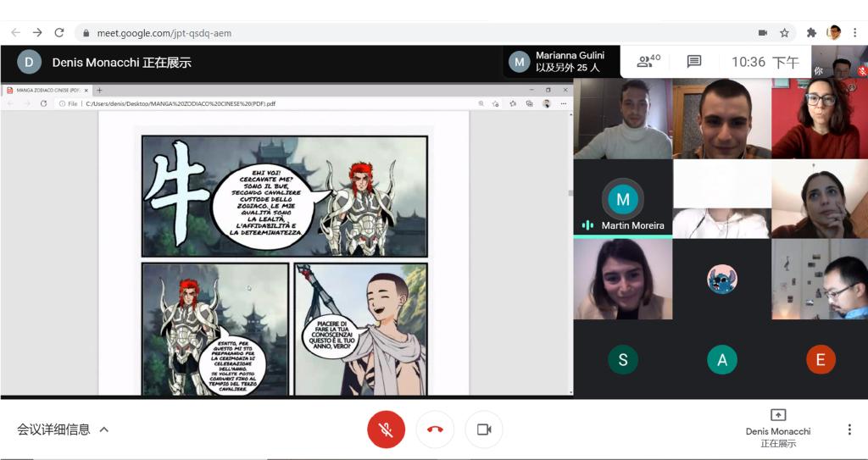
Task: Open the collections icon in shared browser
Action: tap(529, 103)
